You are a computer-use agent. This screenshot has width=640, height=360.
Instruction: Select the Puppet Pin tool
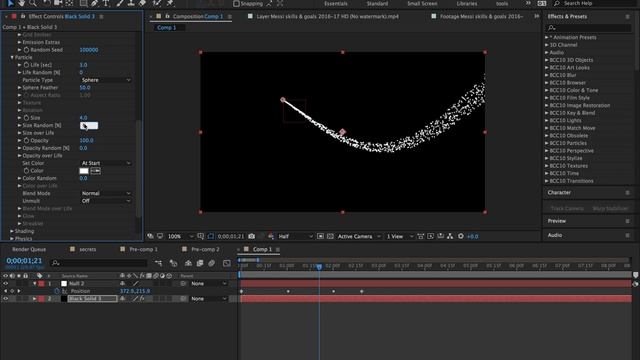pyautogui.click(x=170, y=3)
